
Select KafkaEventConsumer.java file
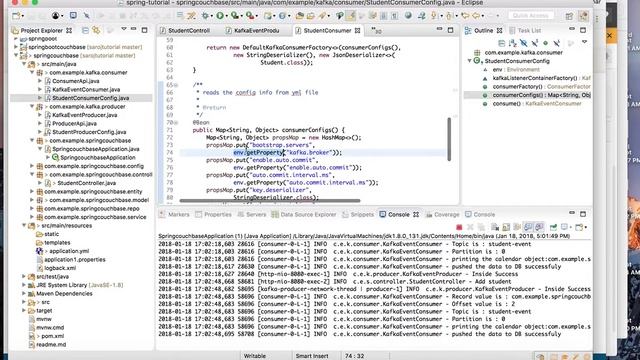coord(86,89)
